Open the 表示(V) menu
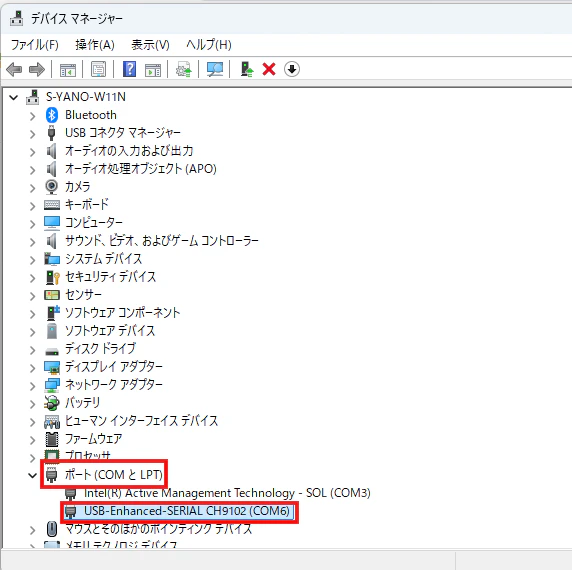 [x=150, y=45]
